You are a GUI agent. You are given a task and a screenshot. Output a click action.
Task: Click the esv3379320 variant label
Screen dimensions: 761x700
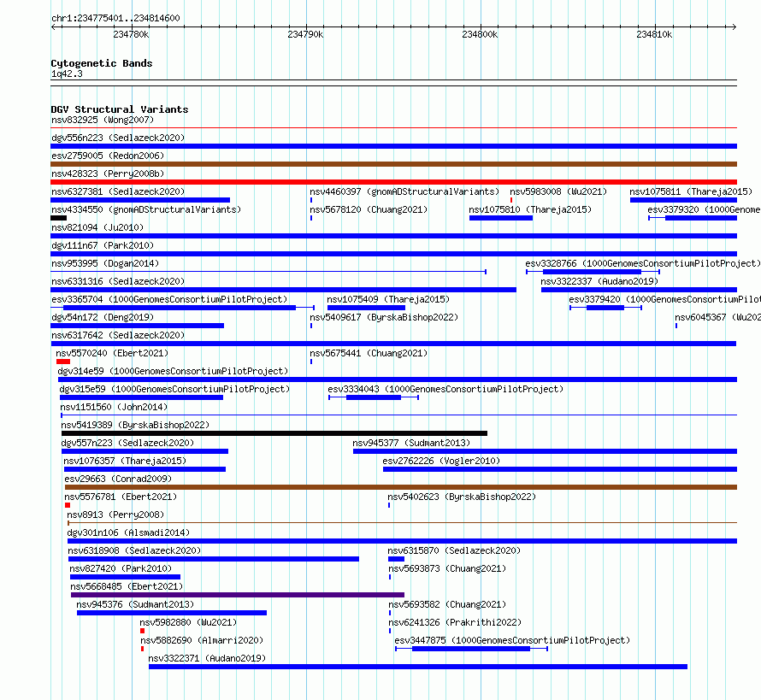click(x=704, y=209)
